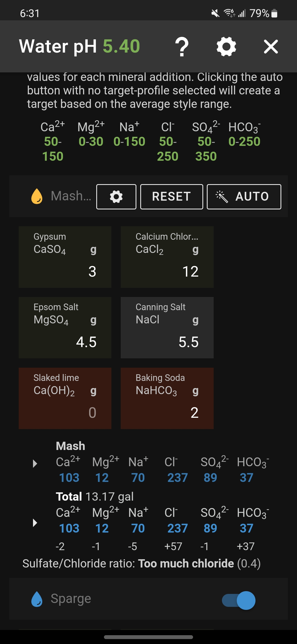The height and width of the screenshot is (644, 297).
Task: Close the Water pH panel
Action: pos(271,47)
